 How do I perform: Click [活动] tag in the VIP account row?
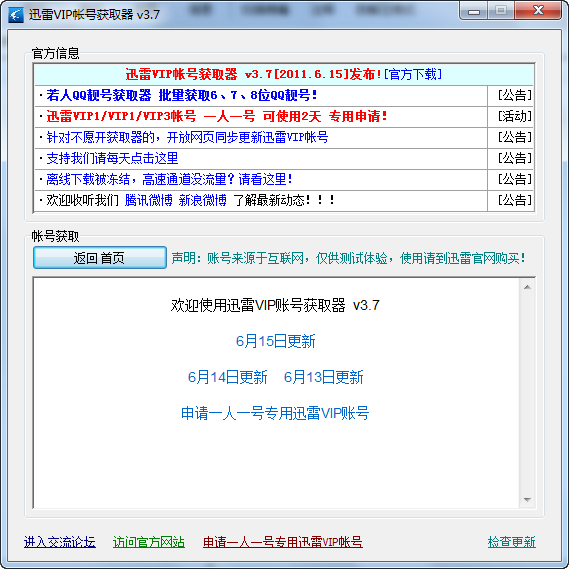pos(515,116)
